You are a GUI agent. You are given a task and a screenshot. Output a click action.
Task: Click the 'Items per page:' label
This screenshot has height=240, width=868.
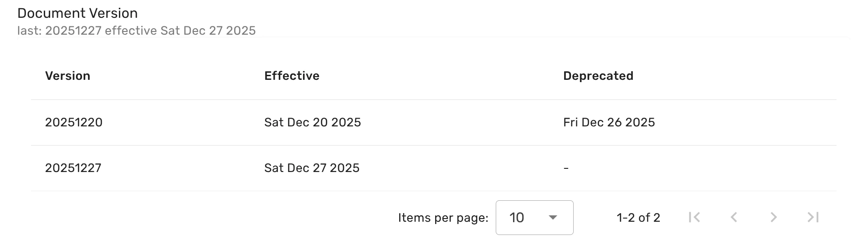(443, 218)
